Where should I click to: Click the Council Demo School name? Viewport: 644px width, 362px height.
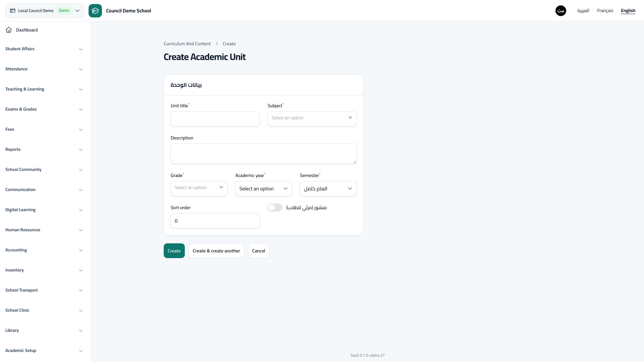(x=128, y=11)
